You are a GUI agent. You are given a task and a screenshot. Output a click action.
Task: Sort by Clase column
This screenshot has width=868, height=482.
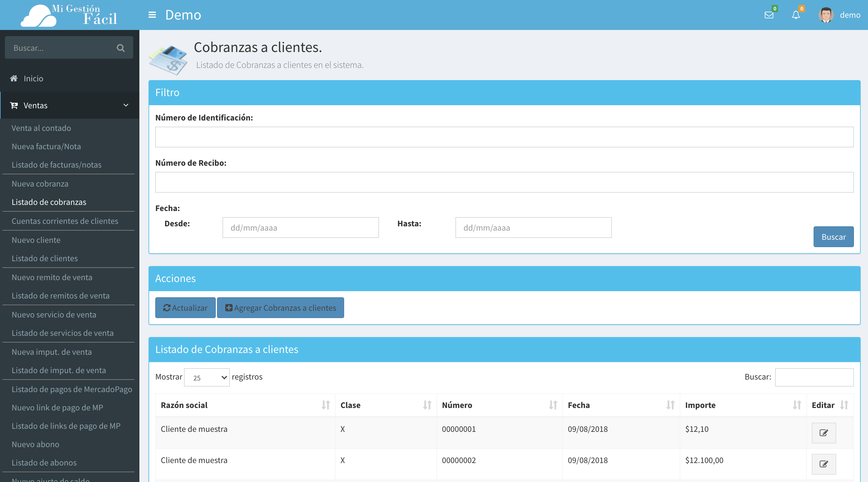click(x=427, y=405)
